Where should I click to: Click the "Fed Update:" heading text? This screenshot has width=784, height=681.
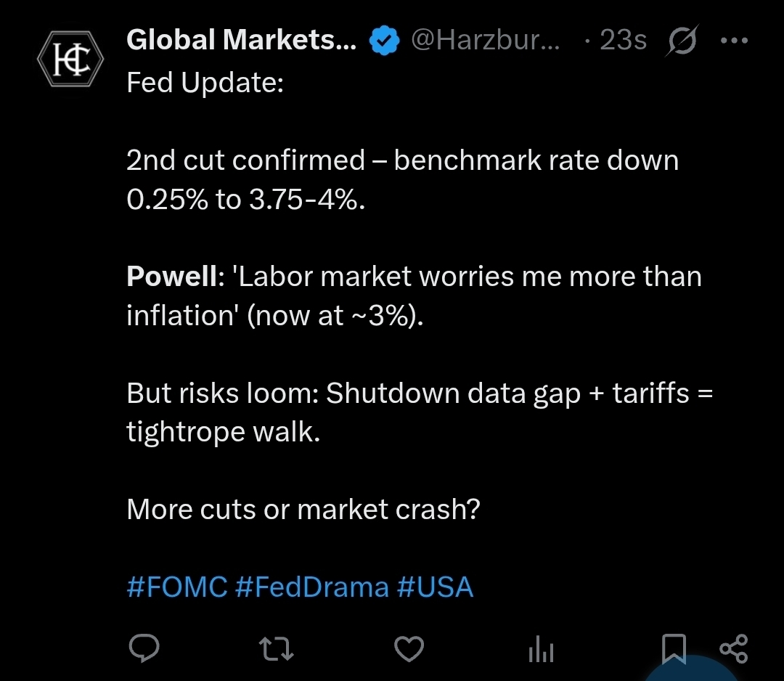click(x=204, y=83)
